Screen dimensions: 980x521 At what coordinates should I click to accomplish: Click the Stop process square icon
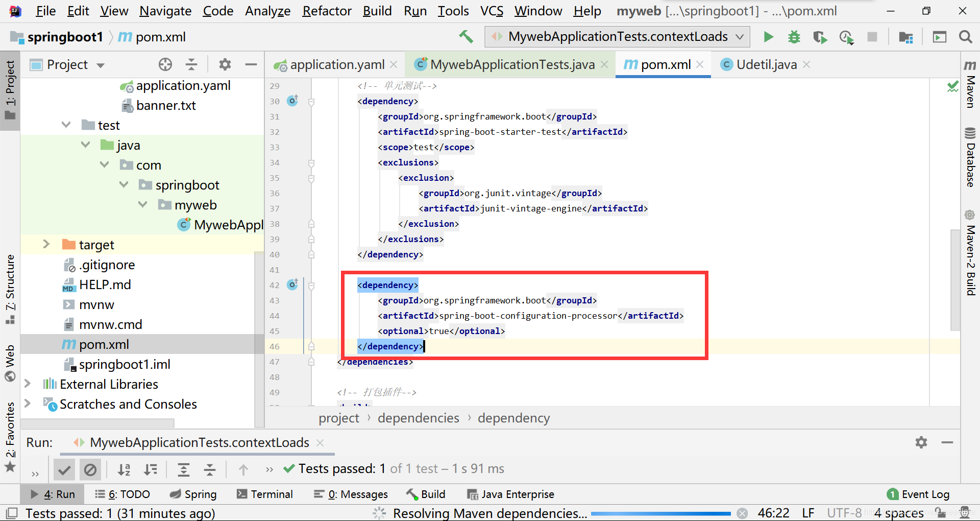872,37
